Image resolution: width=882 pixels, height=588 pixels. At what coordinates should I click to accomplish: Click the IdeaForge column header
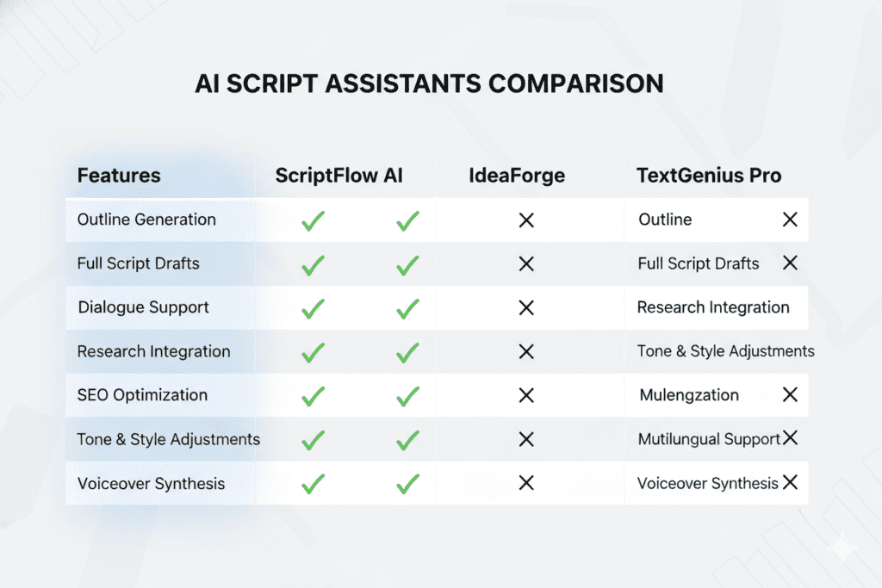point(517,176)
